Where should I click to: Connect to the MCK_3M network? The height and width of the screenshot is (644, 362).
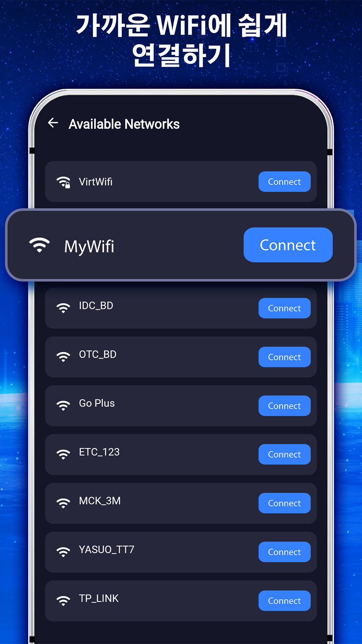pos(285,503)
